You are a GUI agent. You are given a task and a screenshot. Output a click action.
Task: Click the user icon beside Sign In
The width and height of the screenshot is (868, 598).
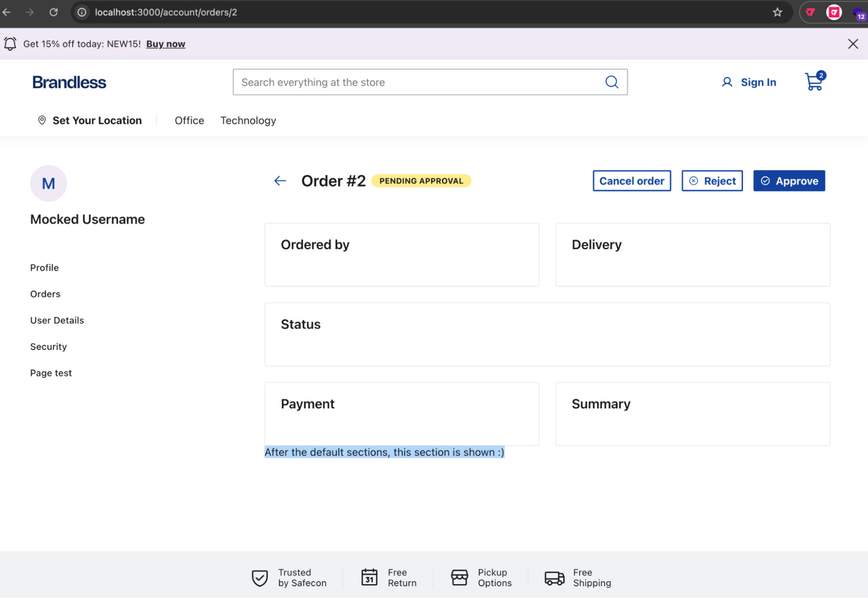pos(727,82)
